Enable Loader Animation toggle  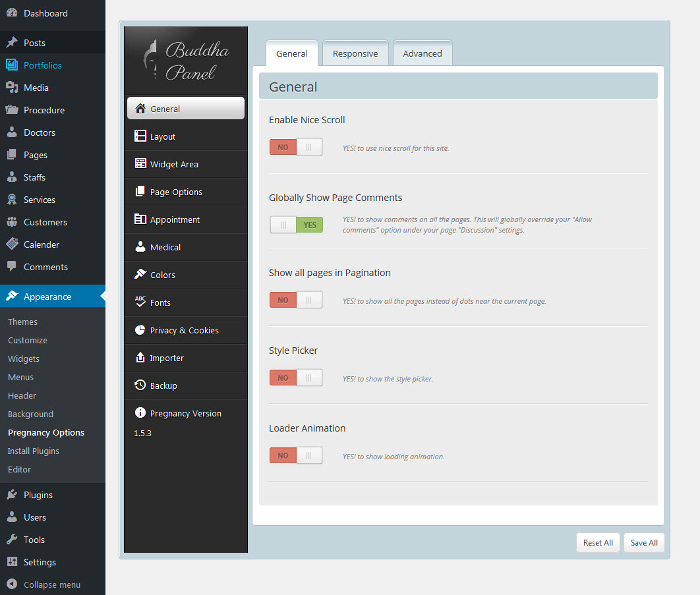point(296,455)
